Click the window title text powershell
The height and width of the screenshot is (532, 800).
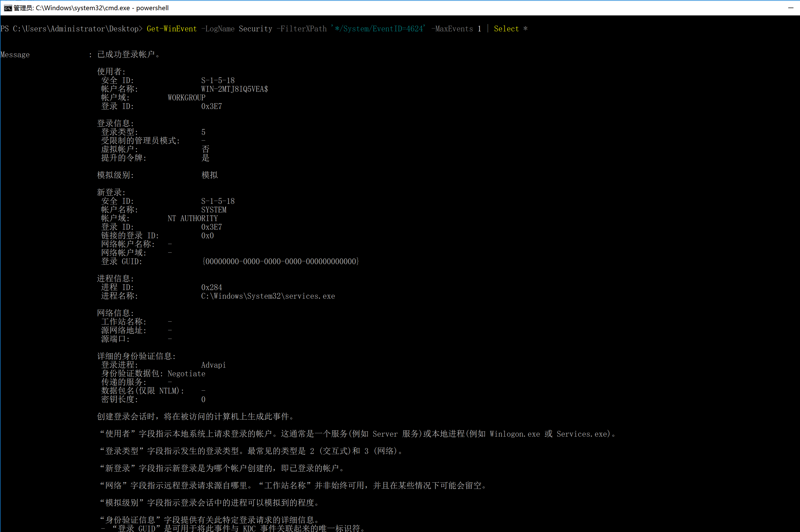tap(152, 8)
